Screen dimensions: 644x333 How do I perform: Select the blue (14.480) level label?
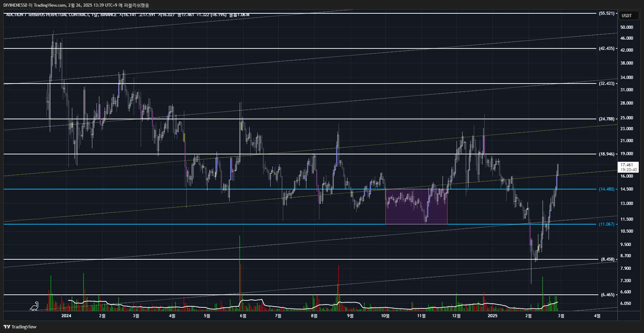click(607, 189)
